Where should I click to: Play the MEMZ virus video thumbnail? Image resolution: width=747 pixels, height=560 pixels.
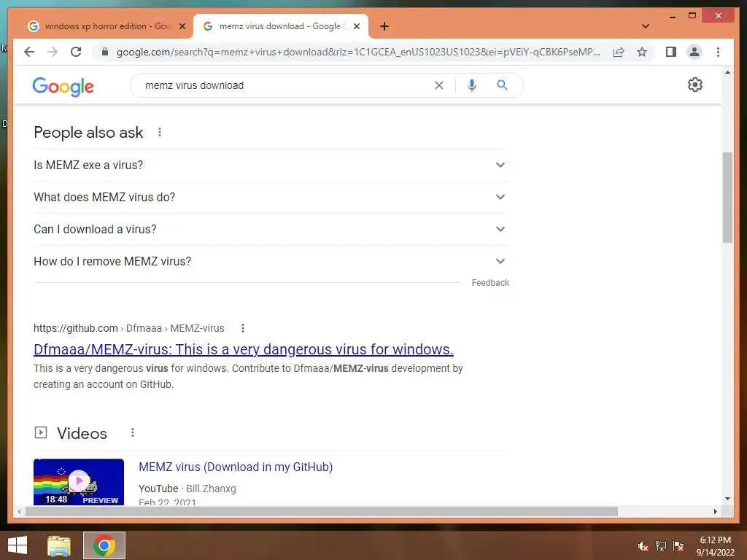pos(79,482)
